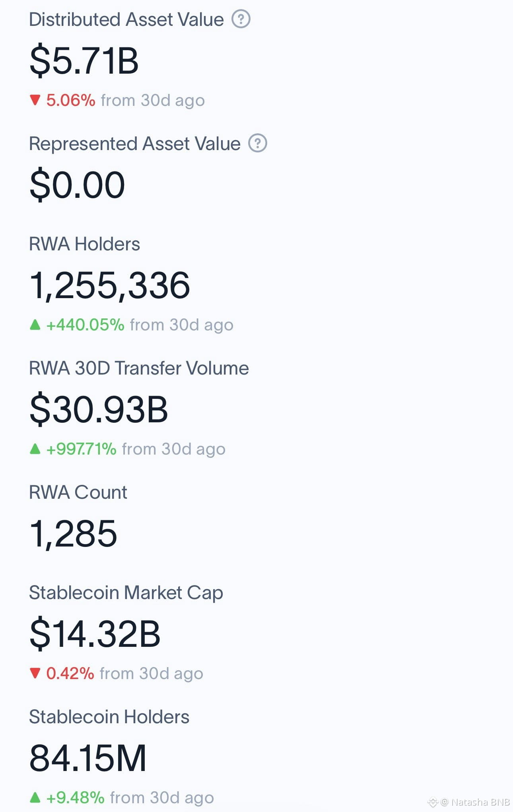The height and width of the screenshot is (812, 513).
Task: Select the $5.71B distributed value figure
Action: click(x=84, y=61)
